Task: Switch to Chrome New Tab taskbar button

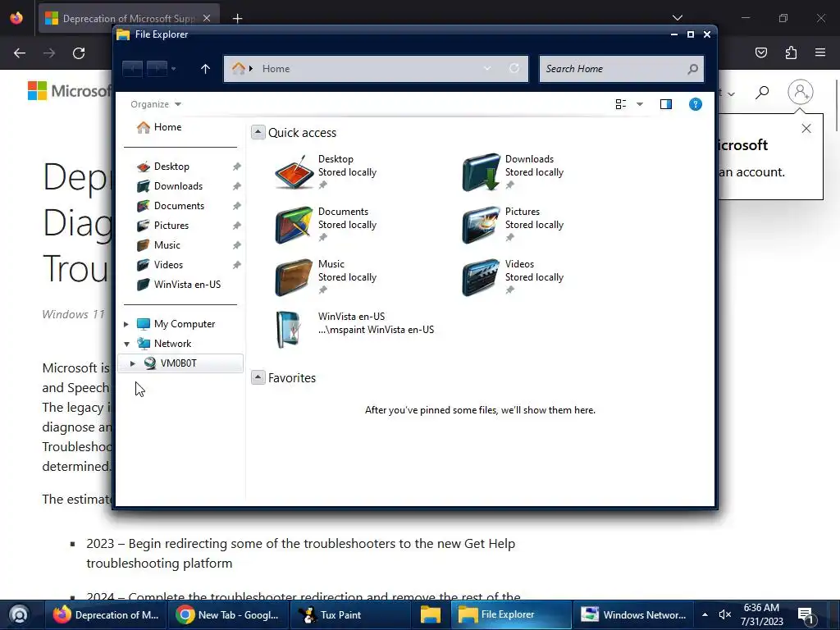Action: tap(229, 615)
